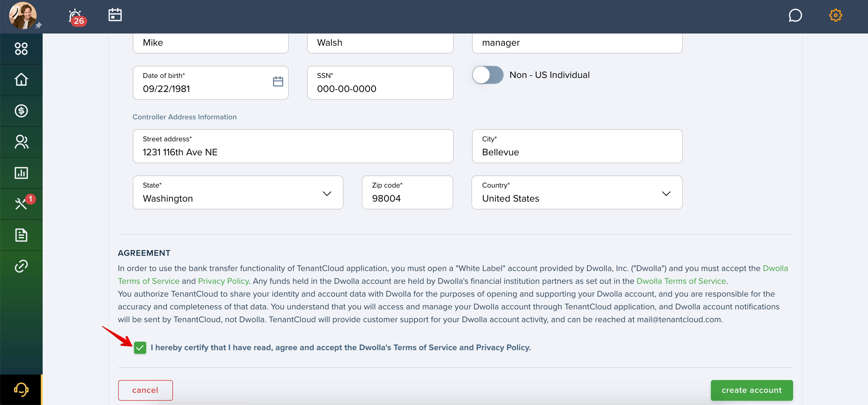Viewport: 868px width, 405px height.
Task: Open the link icon in sidebar
Action: pos(21,266)
